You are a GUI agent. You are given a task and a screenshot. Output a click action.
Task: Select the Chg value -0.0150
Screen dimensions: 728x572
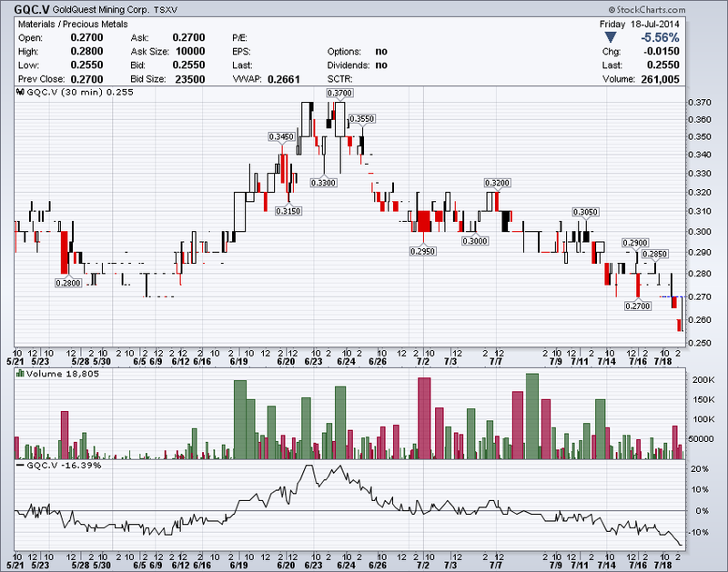coord(662,52)
